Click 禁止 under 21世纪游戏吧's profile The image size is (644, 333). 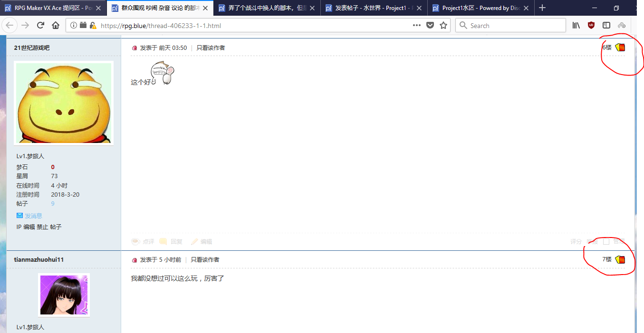click(x=42, y=227)
